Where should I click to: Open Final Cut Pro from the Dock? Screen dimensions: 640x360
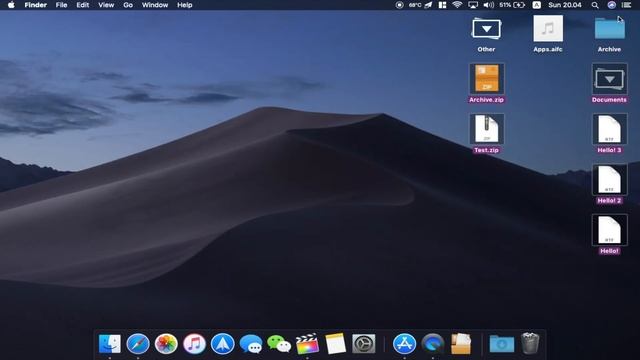[x=307, y=344]
